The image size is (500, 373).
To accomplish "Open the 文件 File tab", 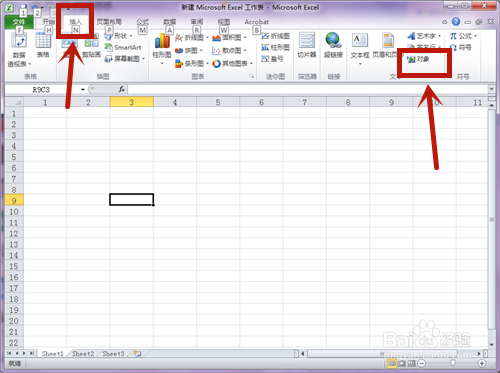I will point(19,22).
